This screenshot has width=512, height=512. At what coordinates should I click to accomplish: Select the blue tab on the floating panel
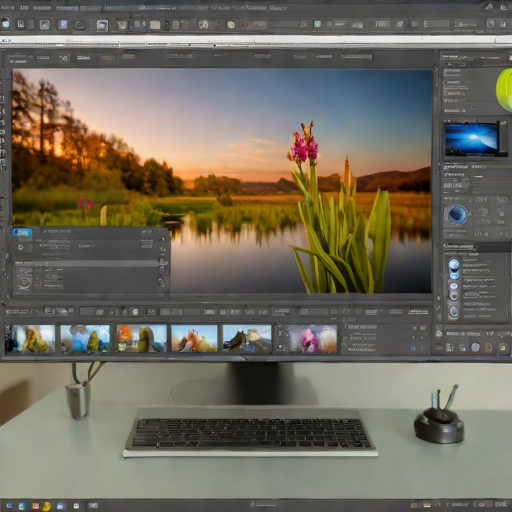(x=22, y=232)
